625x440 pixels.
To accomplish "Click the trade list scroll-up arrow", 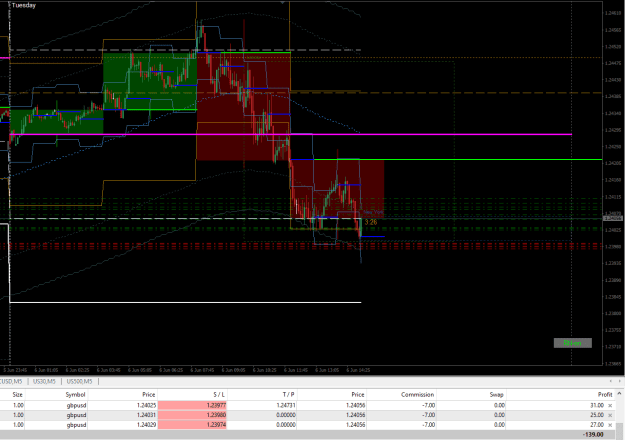I will 620,394.
